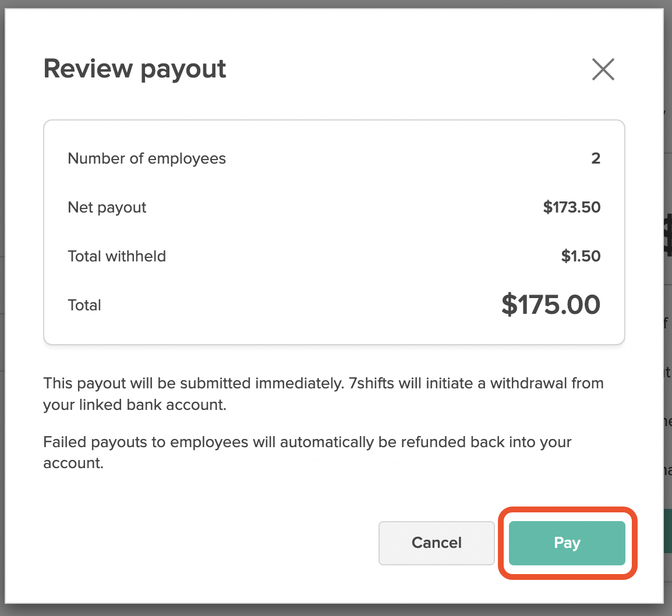Cancel the payout review
Screen dimensions: 672x616
coord(436,543)
